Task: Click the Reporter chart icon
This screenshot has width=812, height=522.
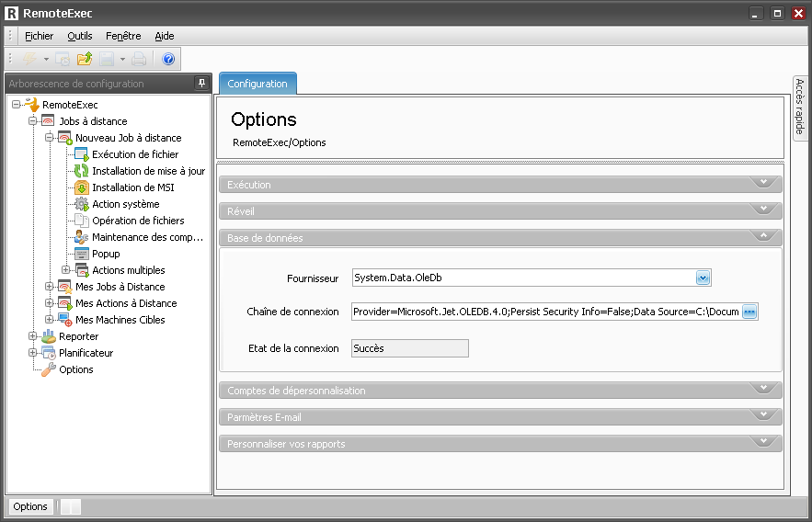Action: pos(48,336)
